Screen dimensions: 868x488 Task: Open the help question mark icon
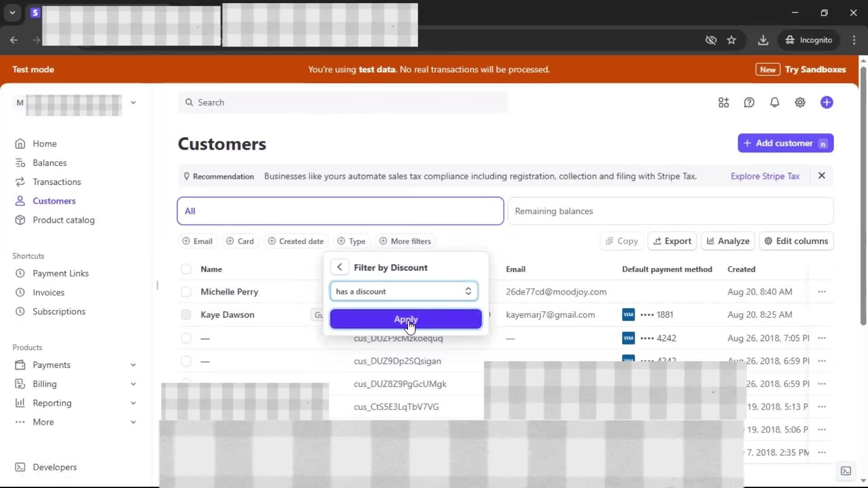(x=749, y=103)
